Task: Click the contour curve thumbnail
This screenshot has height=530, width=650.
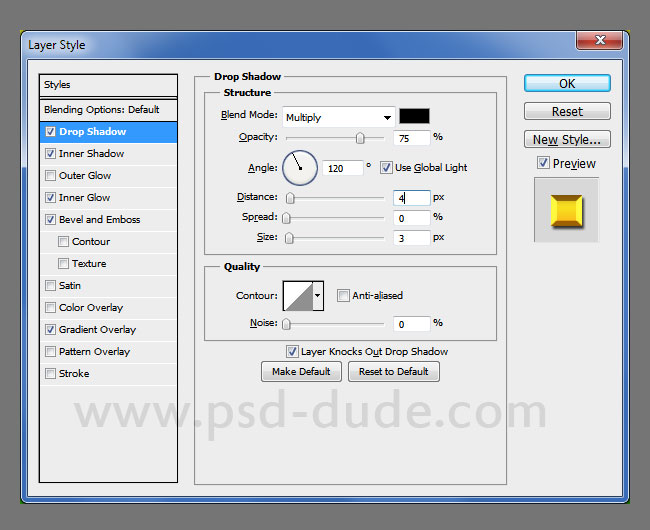Action: point(298,295)
